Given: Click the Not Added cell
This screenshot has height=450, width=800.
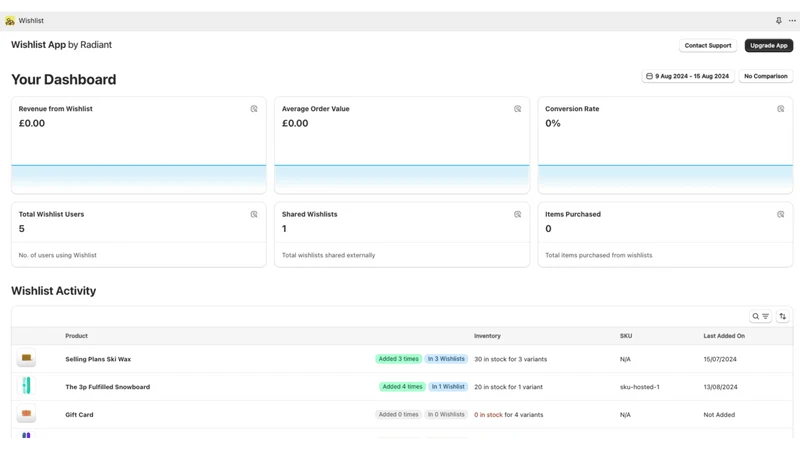Looking at the screenshot, I should click(x=719, y=415).
